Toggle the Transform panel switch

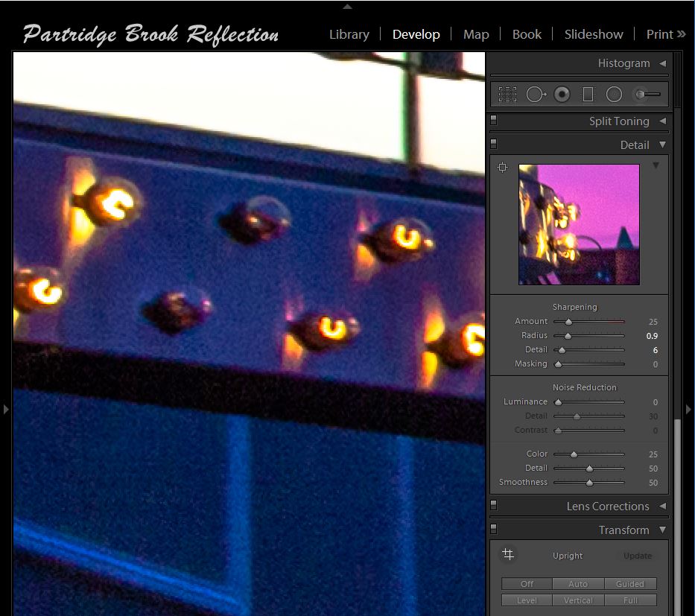click(492, 529)
